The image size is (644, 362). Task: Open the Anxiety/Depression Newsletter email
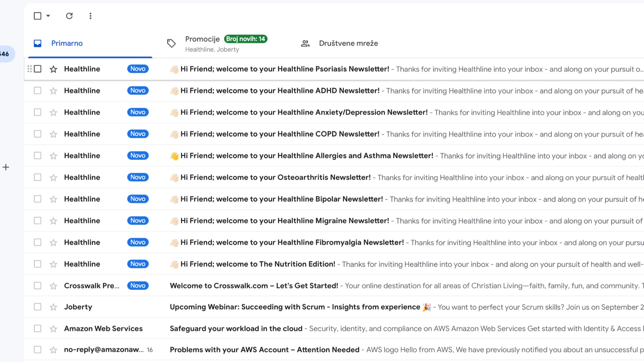click(x=334, y=112)
